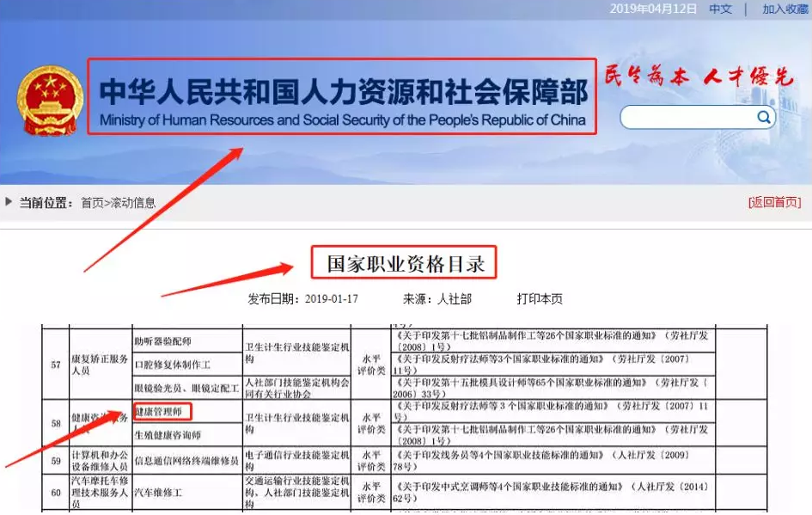This screenshot has width=812, height=515.
Task: Click 电子通信行业技能鉴定机构 cell
Action: [x=297, y=461]
